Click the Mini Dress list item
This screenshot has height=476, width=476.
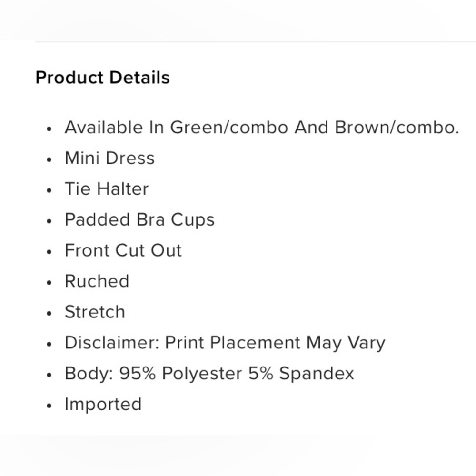(109, 158)
